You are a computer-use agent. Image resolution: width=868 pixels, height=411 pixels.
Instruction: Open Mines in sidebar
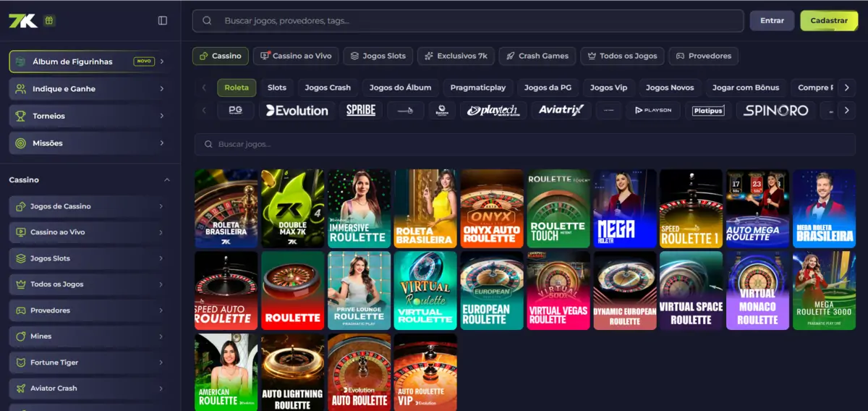click(90, 336)
